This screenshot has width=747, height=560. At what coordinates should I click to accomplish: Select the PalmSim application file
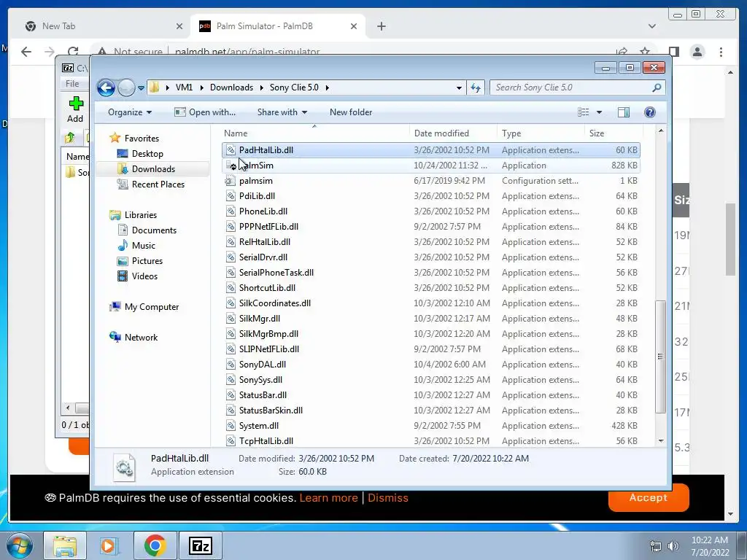coord(431,166)
